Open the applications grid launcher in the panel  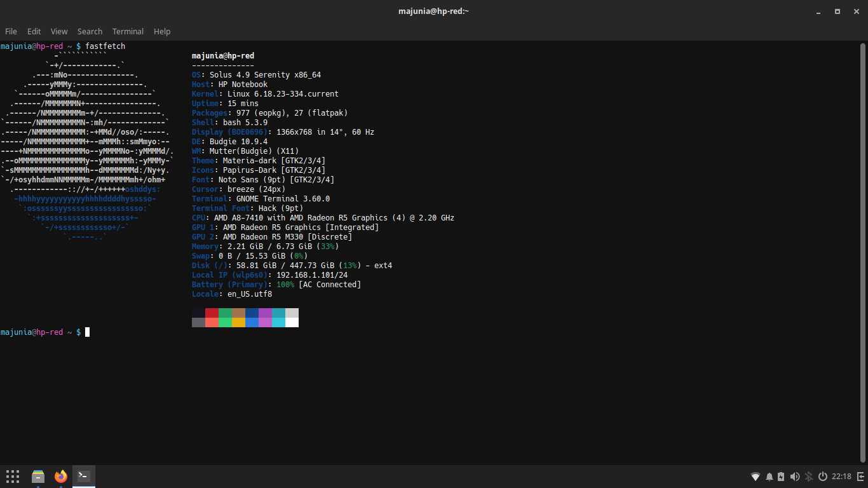click(13, 476)
